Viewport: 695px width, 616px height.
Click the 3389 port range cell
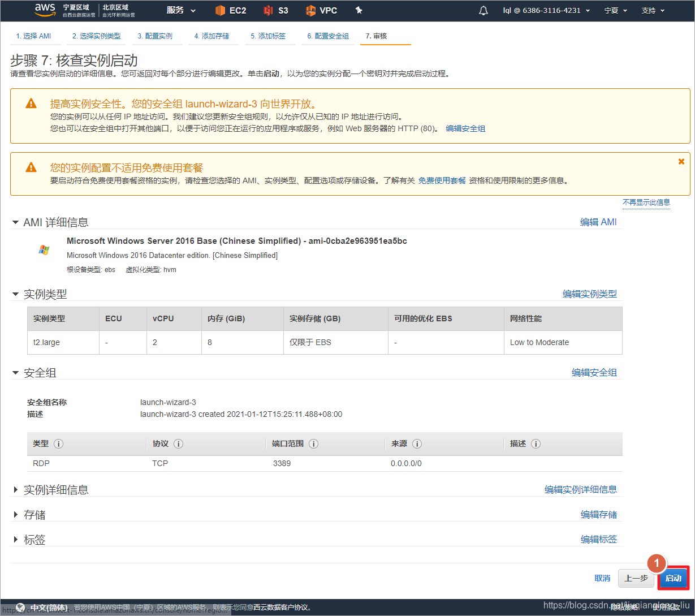pos(282,463)
